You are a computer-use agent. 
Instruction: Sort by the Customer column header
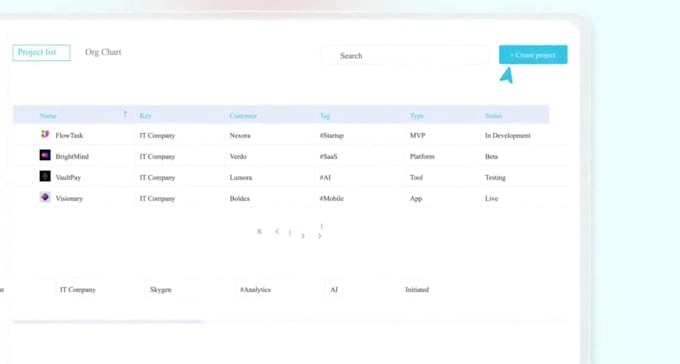click(243, 116)
